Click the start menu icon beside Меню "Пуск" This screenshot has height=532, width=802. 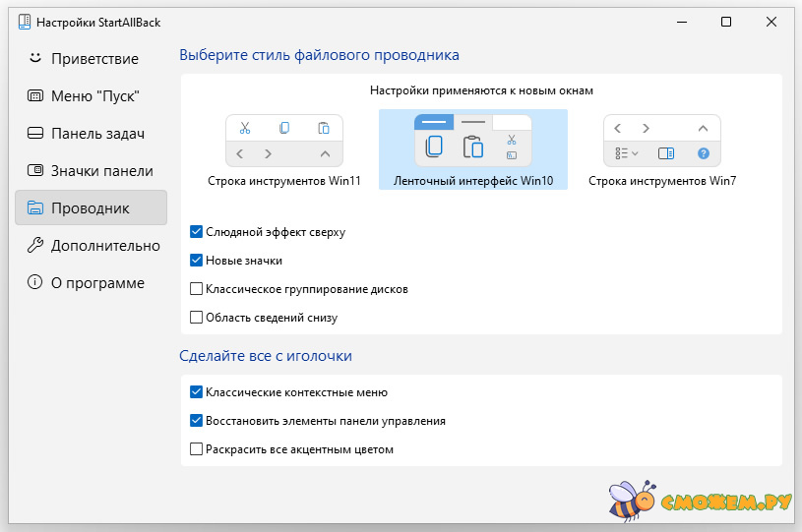tap(34, 95)
